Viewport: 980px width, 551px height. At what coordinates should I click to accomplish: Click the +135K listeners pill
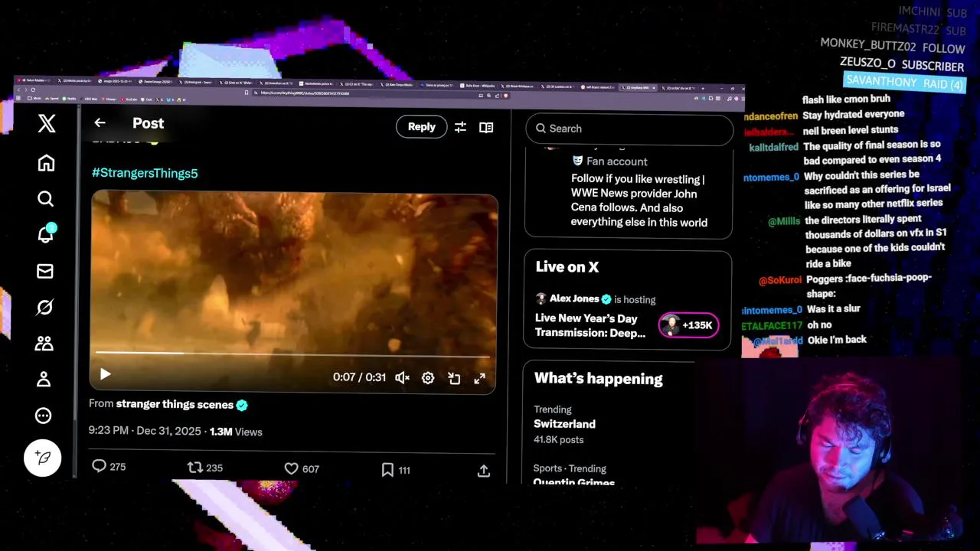pyautogui.click(x=688, y=325)
